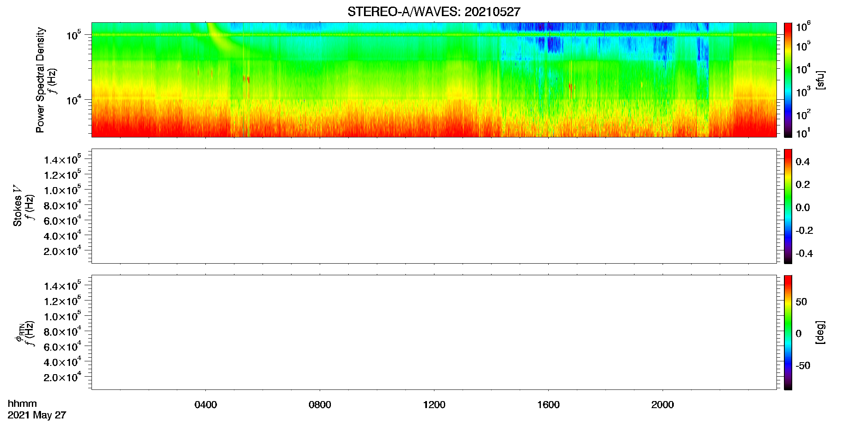Click the -50 label on degrees colorbar

[x=803, y=365]
